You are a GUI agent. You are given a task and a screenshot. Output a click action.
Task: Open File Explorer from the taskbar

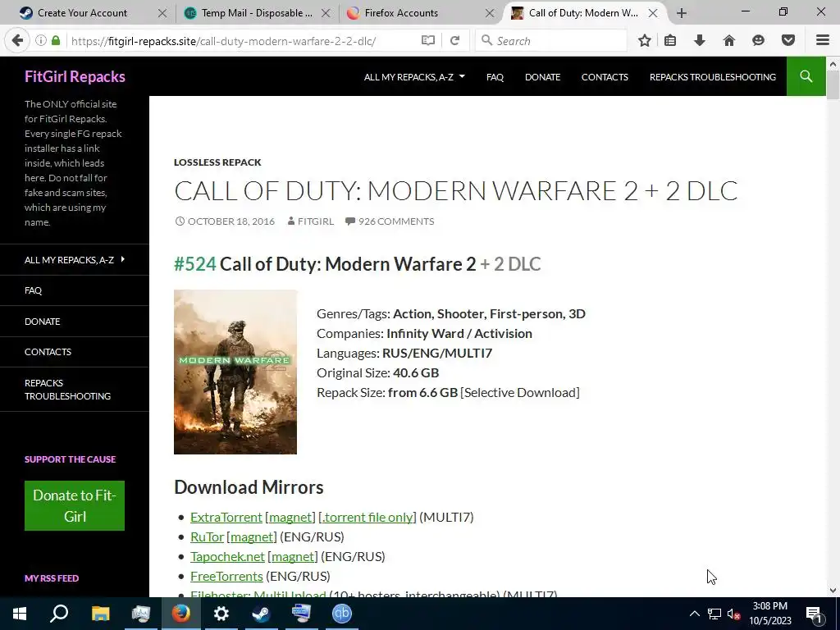100,614
